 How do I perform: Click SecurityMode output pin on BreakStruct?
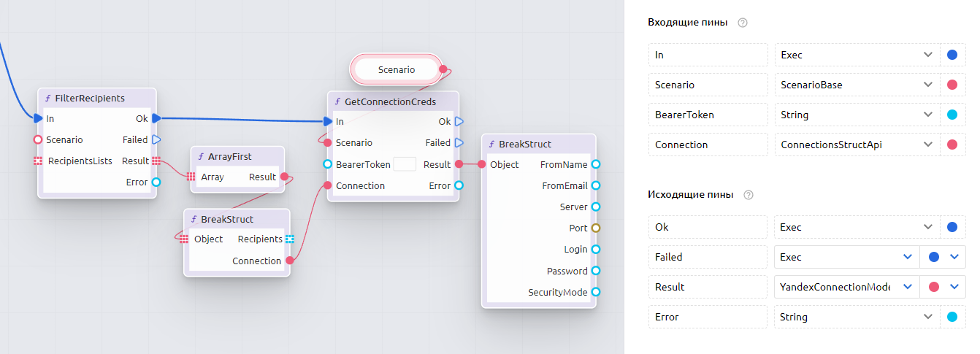pyautogui.click(x=596, y=293)
